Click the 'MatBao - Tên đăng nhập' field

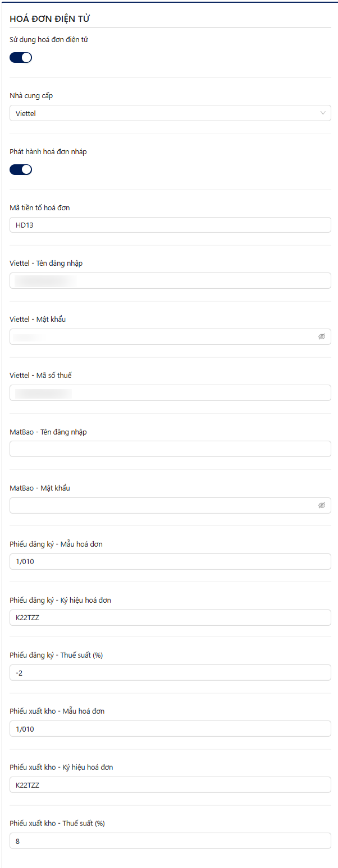click(x=170, y=449)
